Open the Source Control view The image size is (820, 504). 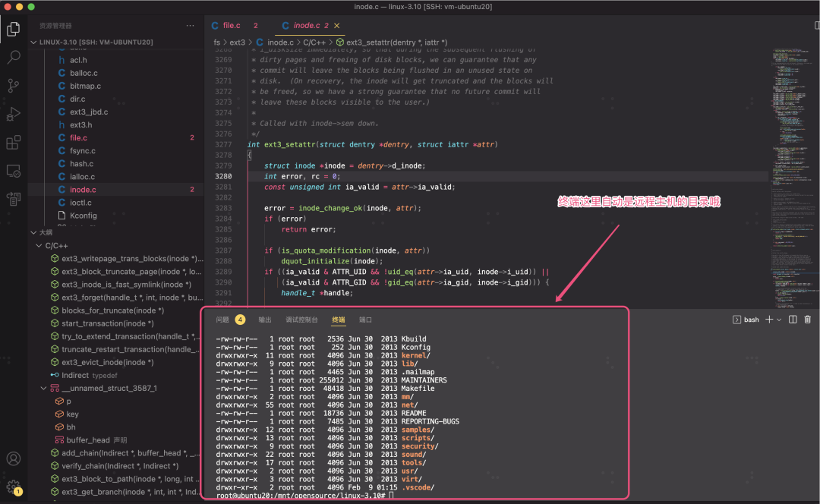coord(14,85)
